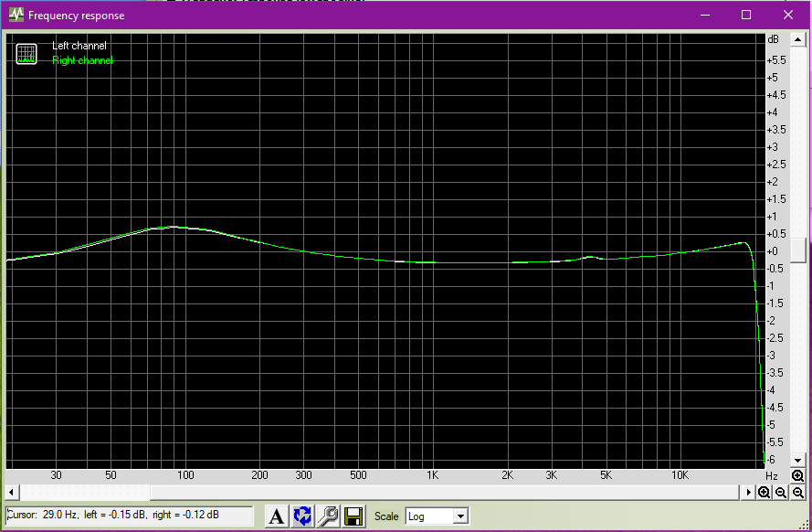
Task: Click the '100' frequency axis label
Action: (185, 475)
